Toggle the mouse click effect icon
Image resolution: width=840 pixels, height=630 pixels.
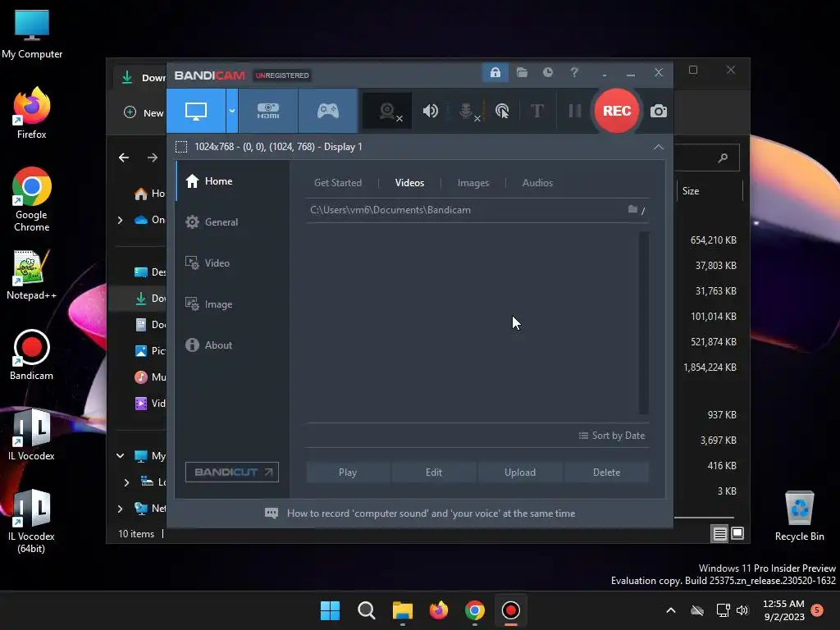coord(502,111)
